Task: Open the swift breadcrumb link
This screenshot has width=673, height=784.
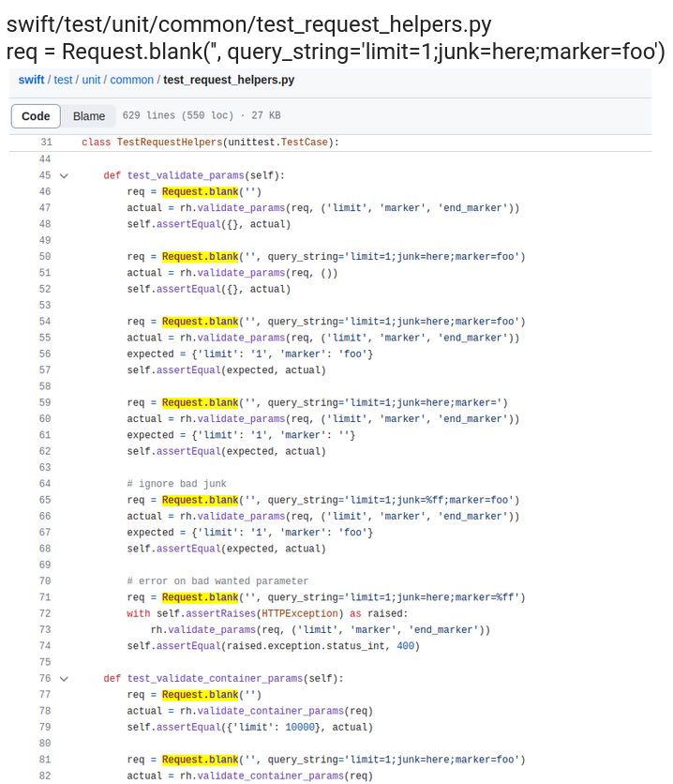Action: (x=31, y=80)
